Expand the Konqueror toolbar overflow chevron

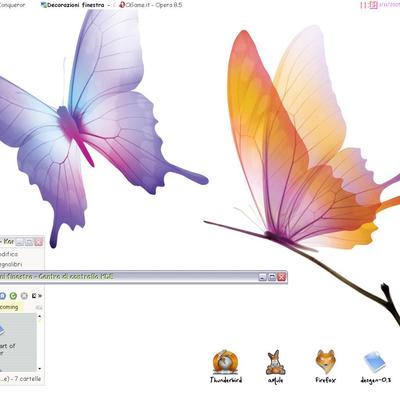pos(40,296)
